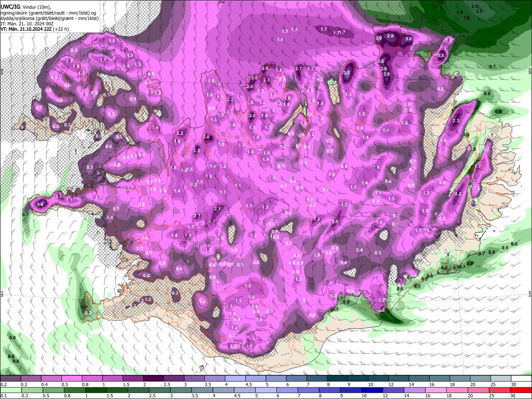The height and width of the screenshot is (399, 532).
Task: Click the 2.1 precipitation value on the map
Action: (x=217, y=209)
